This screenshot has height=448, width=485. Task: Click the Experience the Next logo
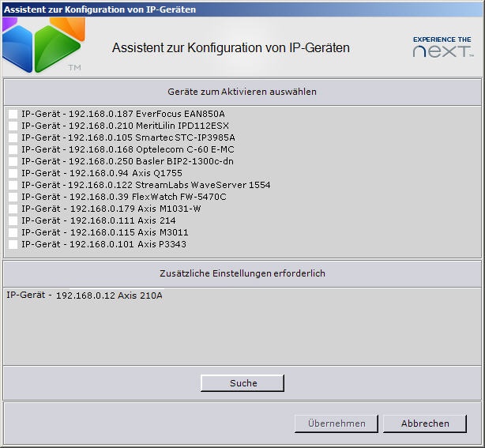[443, 47]
